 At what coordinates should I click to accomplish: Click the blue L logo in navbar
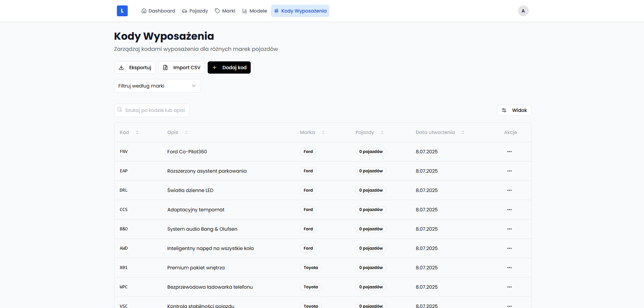122,11
